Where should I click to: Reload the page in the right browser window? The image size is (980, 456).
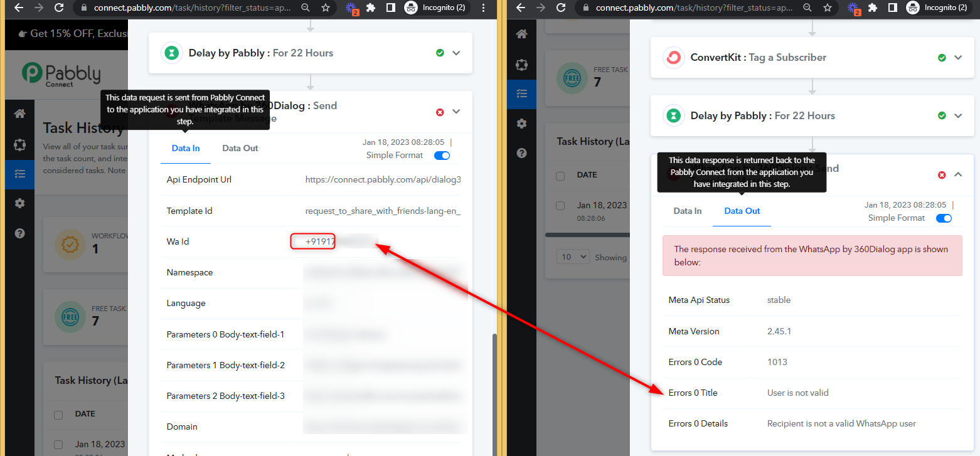coord(561,8)
